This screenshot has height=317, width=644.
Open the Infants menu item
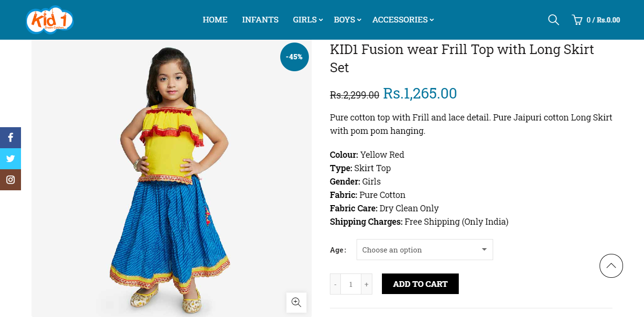[260, 20]
